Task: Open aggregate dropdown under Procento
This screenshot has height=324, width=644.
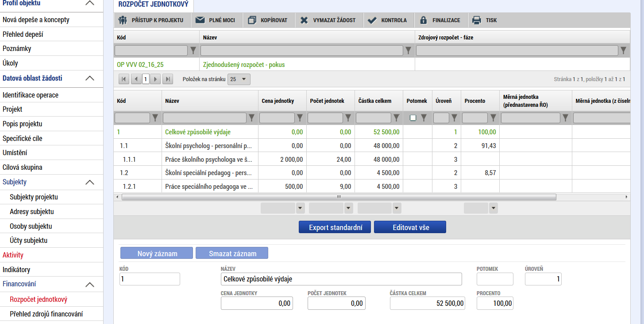Action: coord(493,208)
